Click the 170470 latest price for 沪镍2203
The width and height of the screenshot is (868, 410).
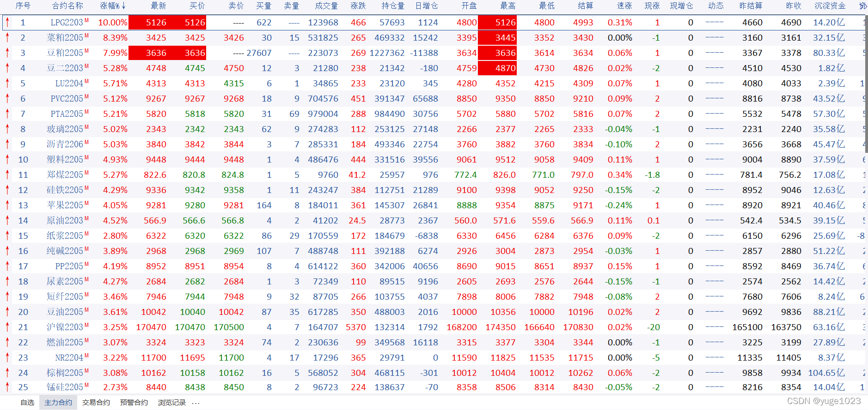coord(151,327)
